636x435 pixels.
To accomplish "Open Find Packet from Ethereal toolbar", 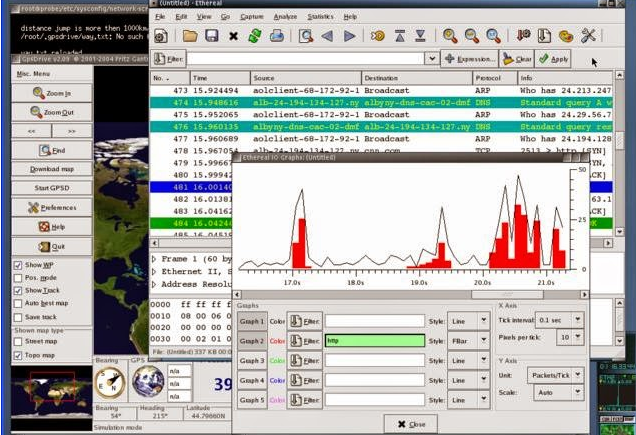I will [x=306, y=36].
